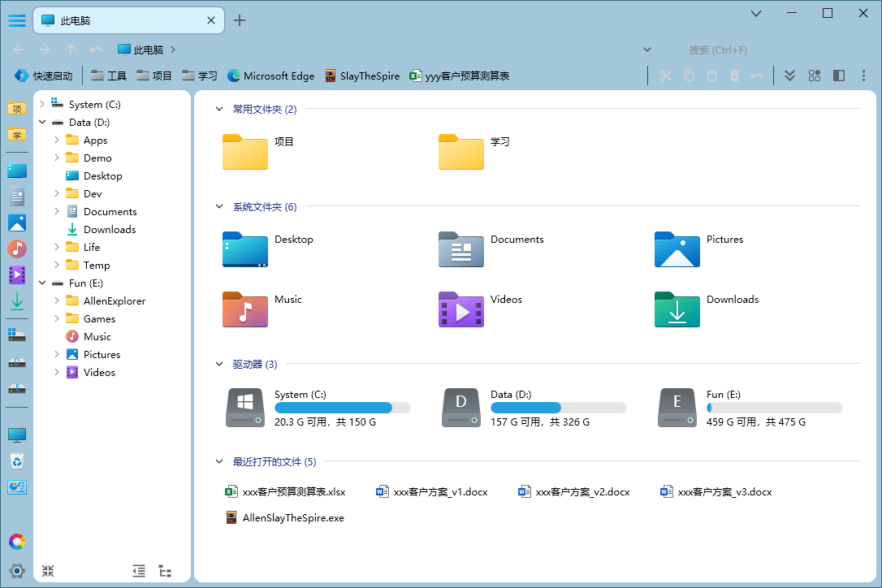
Task: Open the grid view icon in the toolbar
Action: pos(815,76)
